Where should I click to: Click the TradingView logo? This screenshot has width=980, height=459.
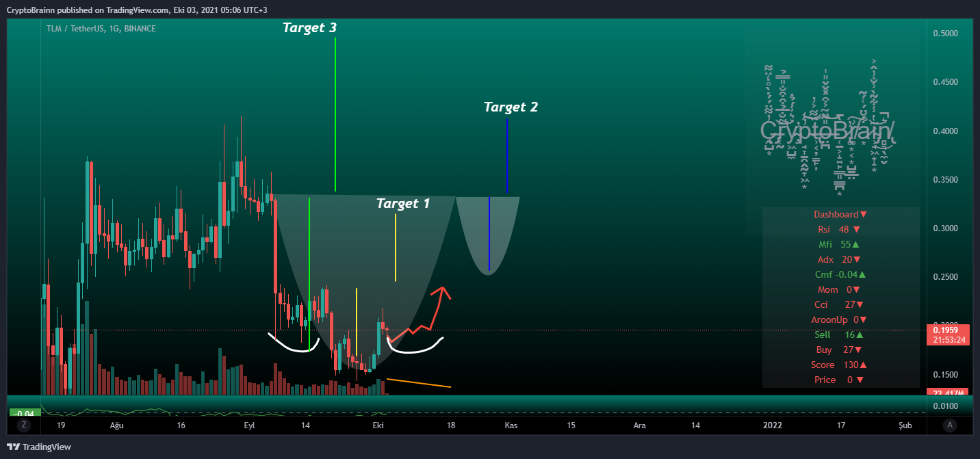pyautogui.click(x=40, y=447)
